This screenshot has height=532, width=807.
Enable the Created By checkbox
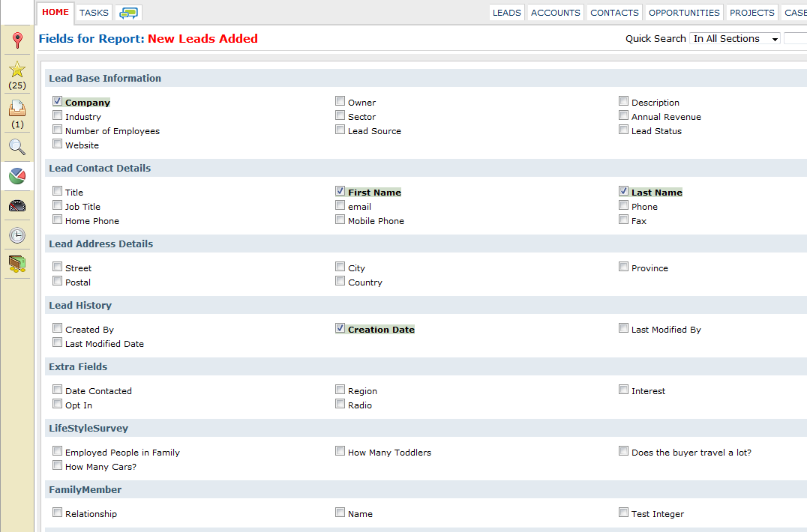click(57, 328)
